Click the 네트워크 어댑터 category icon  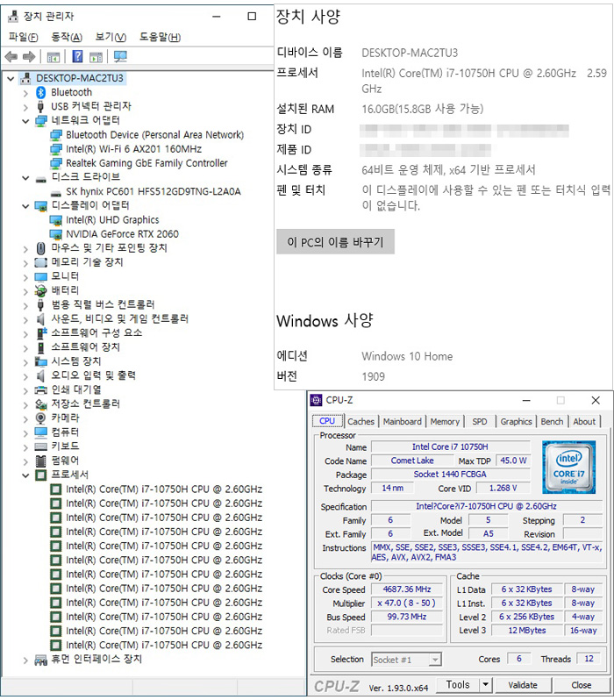[x=41, y=121]
